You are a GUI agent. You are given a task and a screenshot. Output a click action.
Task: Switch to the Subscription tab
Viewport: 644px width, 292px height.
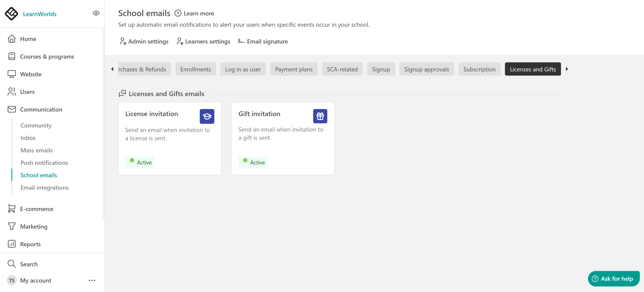coord(479,69)
